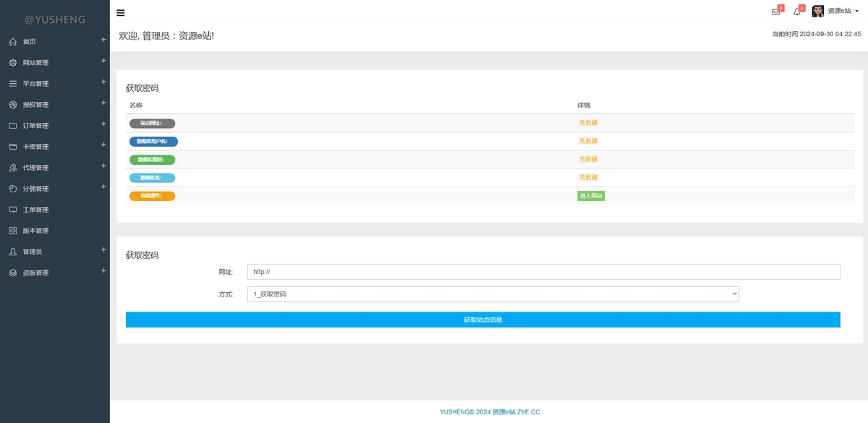
Task: Select 平台管理 from the sidebar menu
Action: pyautogui.click(x=35, y=84)
